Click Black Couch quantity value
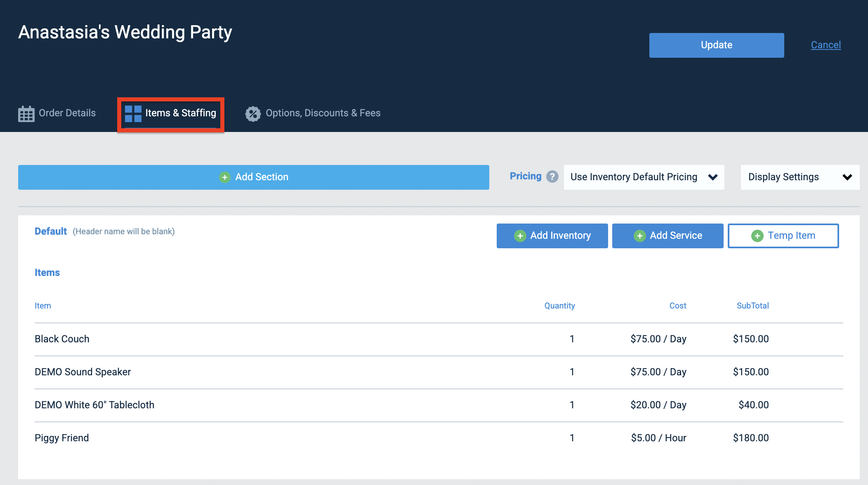This screenshot has height=485, width=868. coord(572,339)
